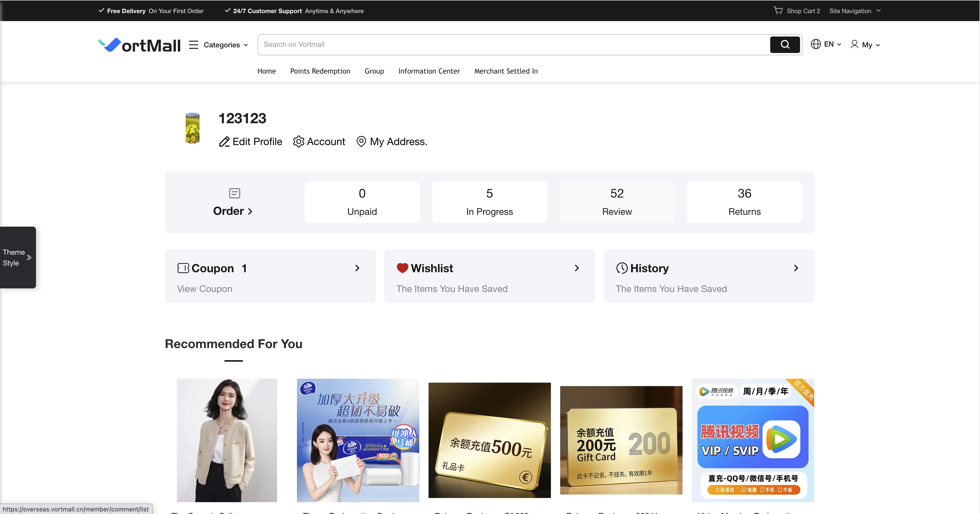Viewport: 980px width, 514px height.
Task: Click the Wishlist heart icon
Action: tap(402, 268)
